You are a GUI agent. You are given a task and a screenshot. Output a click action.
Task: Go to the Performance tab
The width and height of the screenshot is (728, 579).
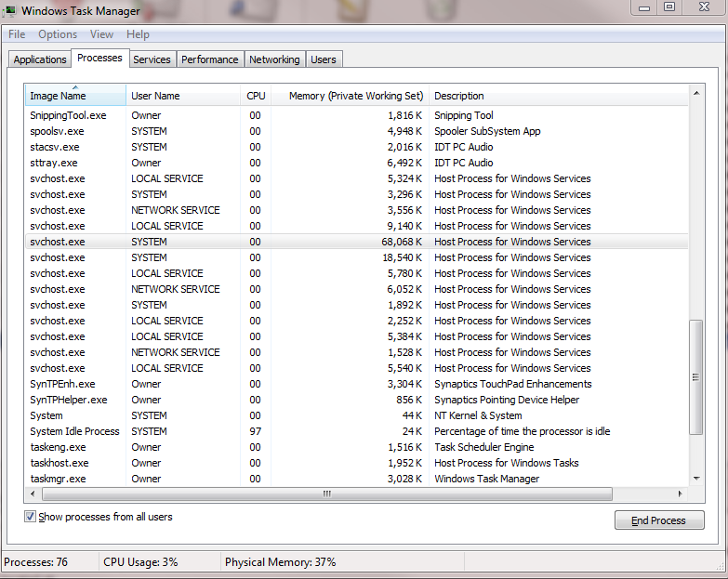(210, 59)
